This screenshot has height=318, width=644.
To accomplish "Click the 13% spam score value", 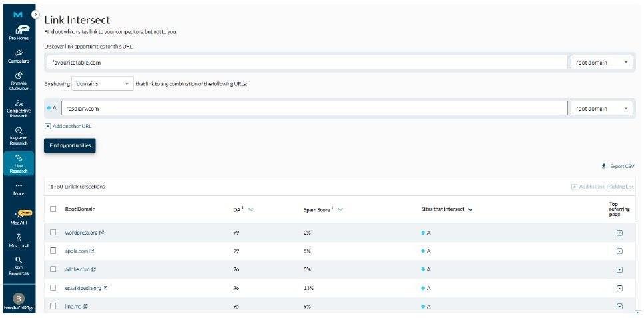I will click(x=309, y=288).
